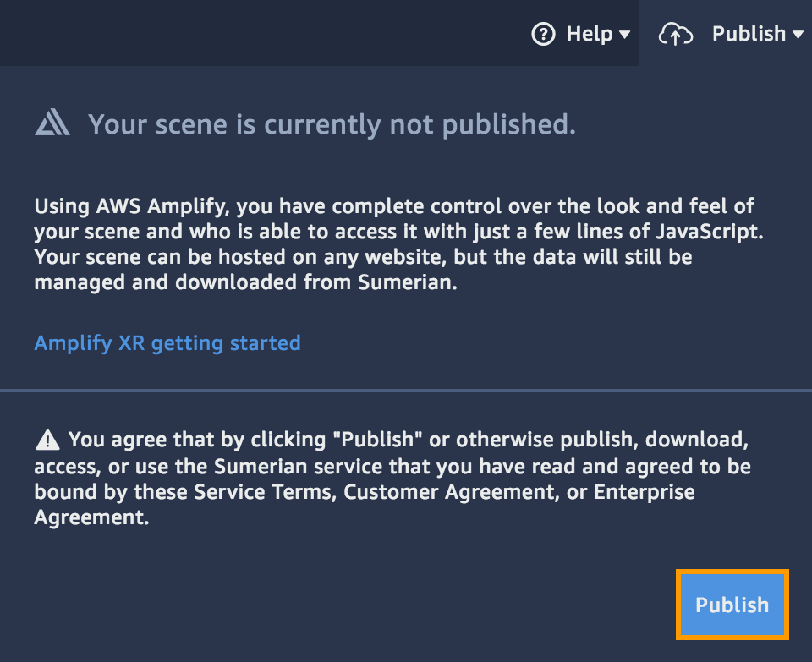The width and height of the screenshot is (812, 662).
Task: Click the "Your scene is currently not published" heading
Action: point(332,125)
